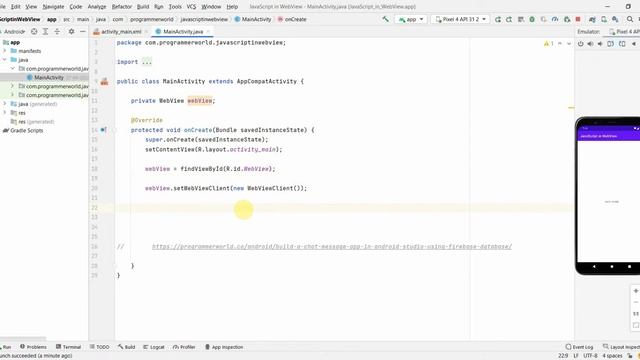The image size is (640, 360).
Task: Click MainActivity in breadcrumb bar
Action: (253, 19)
